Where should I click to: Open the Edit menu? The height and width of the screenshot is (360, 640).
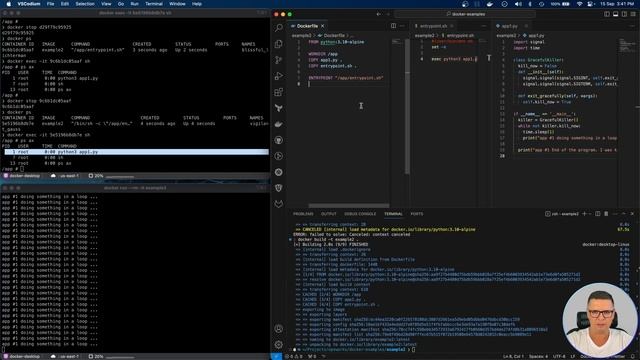pos(64,4)
